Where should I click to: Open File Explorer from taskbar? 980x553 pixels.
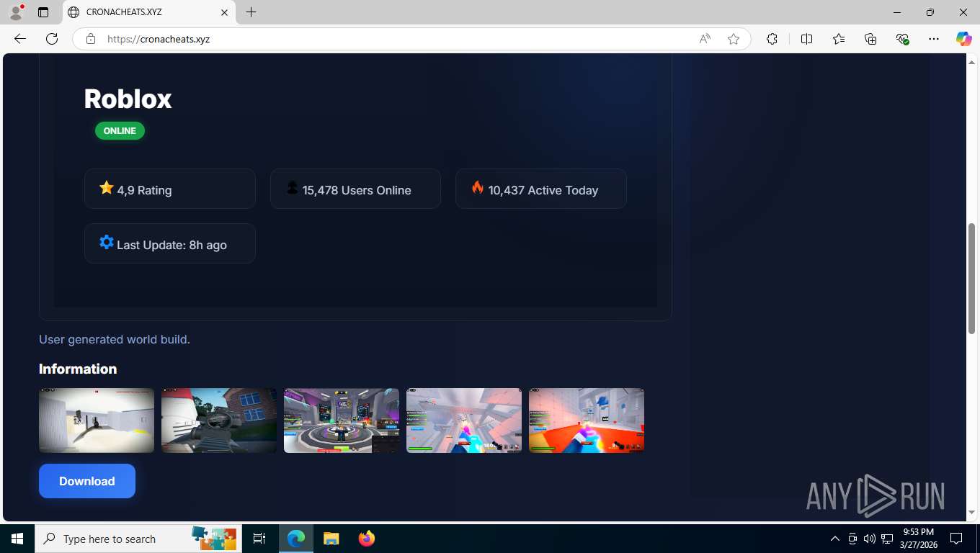(x=331, y=539)
